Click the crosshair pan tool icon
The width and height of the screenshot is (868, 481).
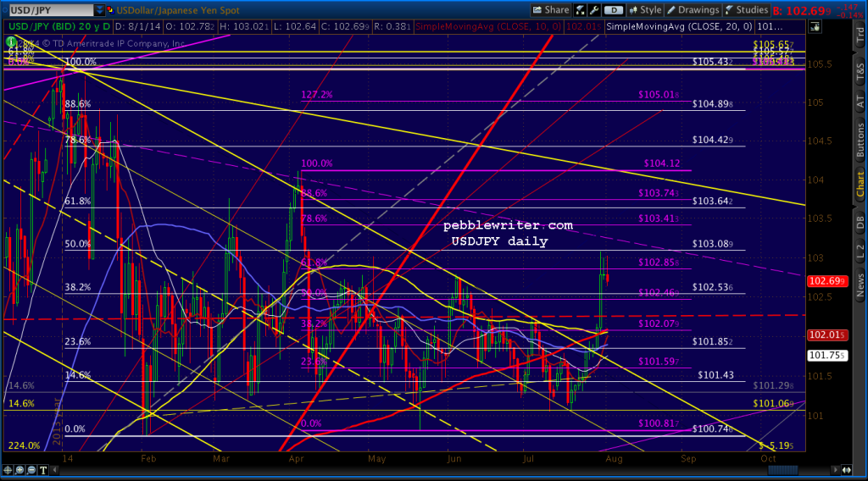click(x=8, y=470)
